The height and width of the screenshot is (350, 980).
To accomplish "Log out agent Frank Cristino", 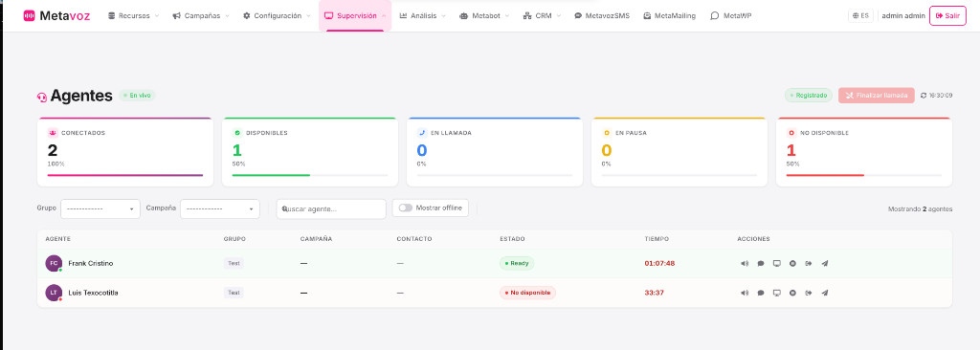I will 809,263.
